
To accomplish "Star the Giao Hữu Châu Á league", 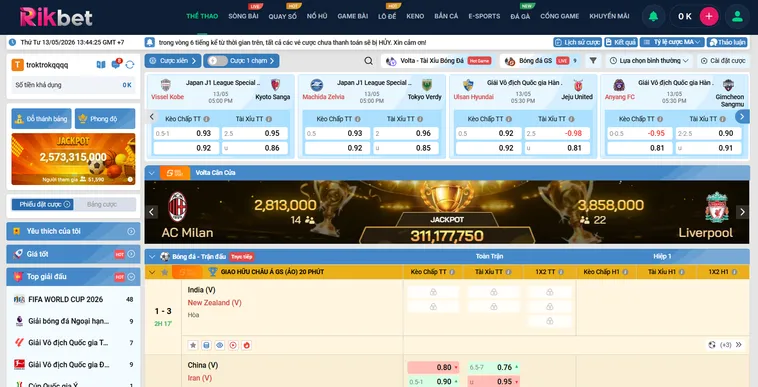I will click(164, 272).
